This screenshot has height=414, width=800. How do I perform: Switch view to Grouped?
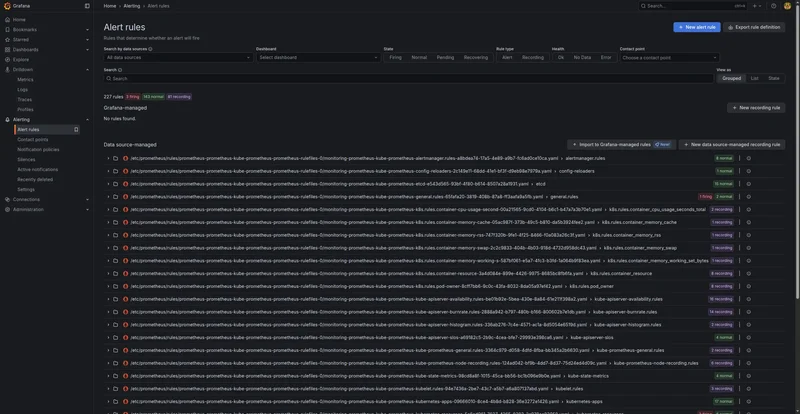click(x=731, y=79)
